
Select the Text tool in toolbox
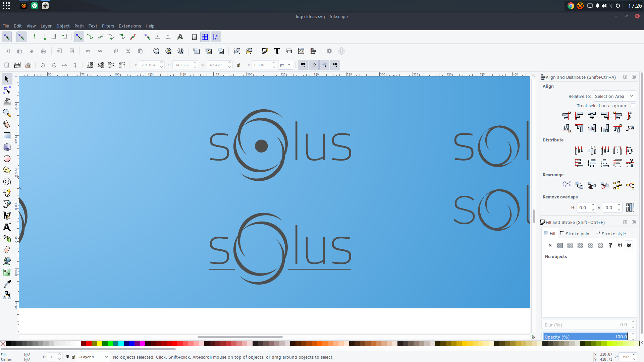click(7, 227)
